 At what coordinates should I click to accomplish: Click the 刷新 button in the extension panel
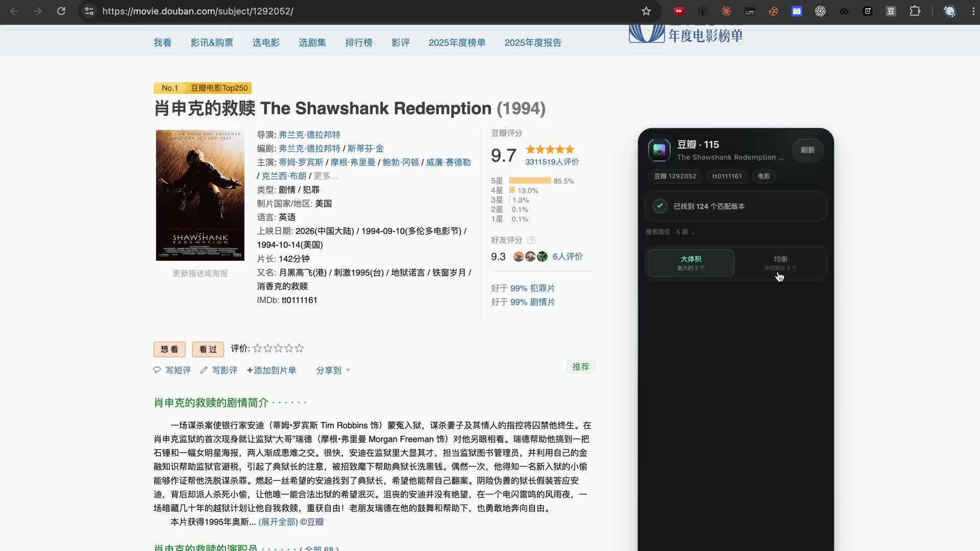[807, 150]
